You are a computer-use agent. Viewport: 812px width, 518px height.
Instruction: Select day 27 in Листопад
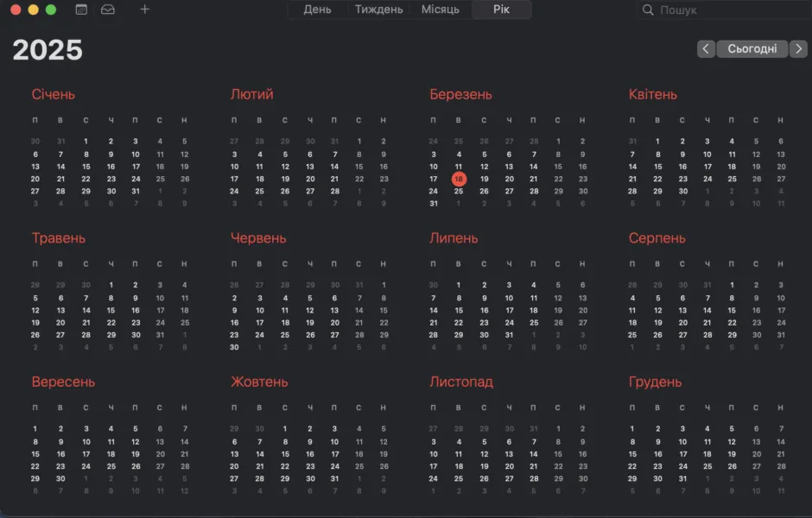(x=509, y=479)
